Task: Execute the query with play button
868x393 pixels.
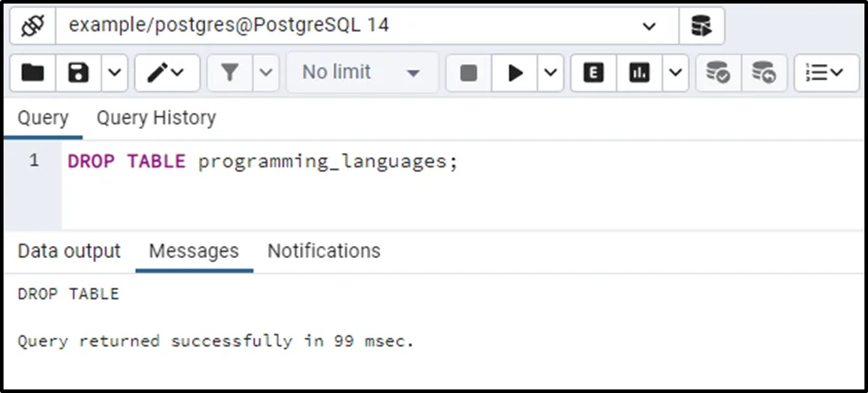Action: pyautogui.click(x=515, y=73)
